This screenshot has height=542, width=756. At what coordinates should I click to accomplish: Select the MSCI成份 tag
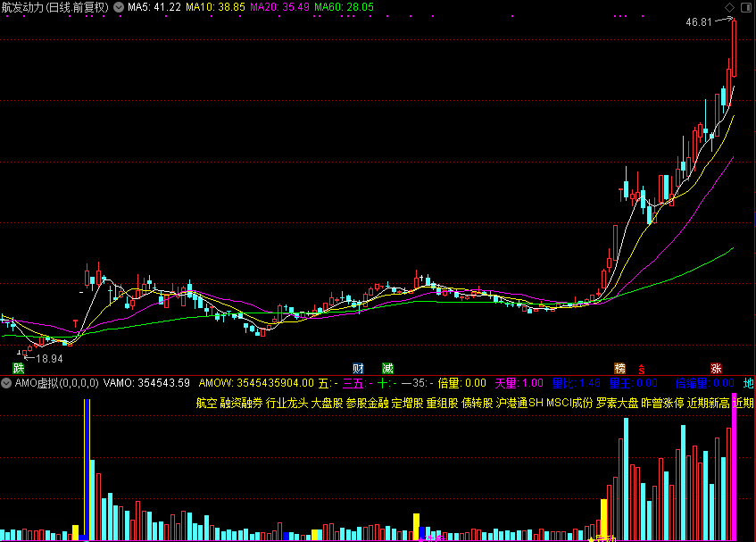(569, 403)
